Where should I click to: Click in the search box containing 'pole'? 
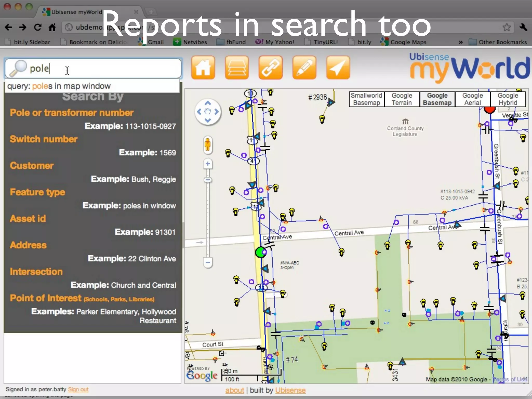(x=93, y=68)
